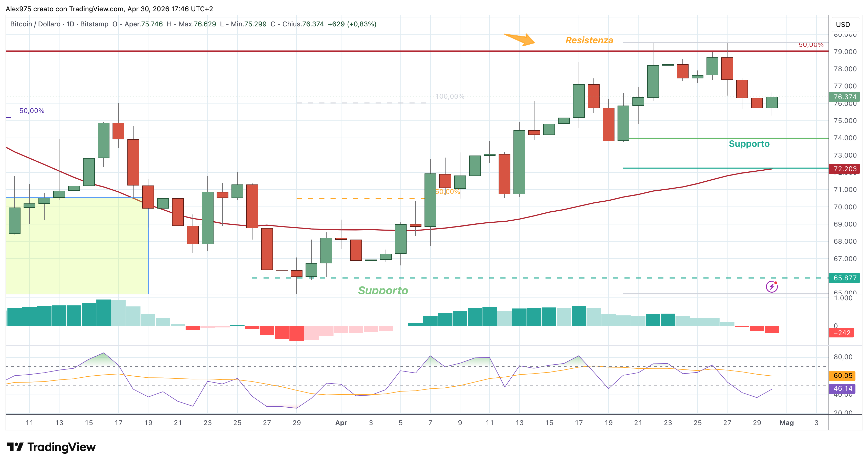Click the Min.75.299 low value
868x464 pixels.
click(248, 24)
